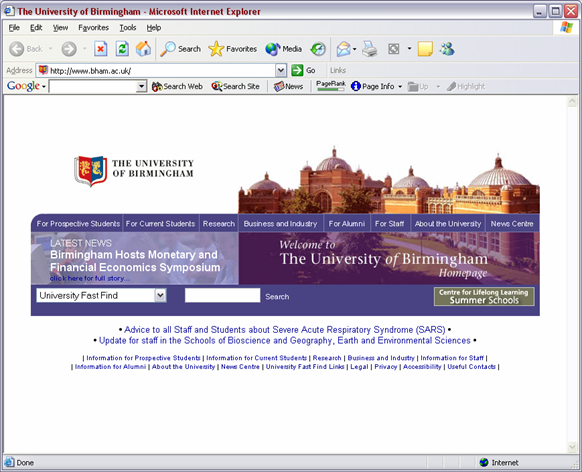This screenshot has height=472, width=582.
Task: Click the Go green arrow button
Action: pos(303,70)
